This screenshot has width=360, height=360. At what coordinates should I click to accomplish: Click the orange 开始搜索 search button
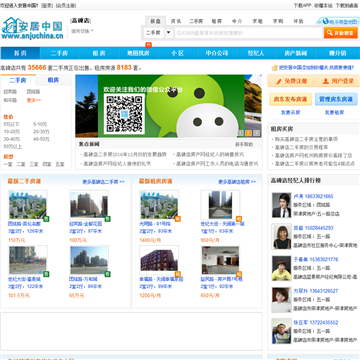pyautogui.click(x=341, y=33)
